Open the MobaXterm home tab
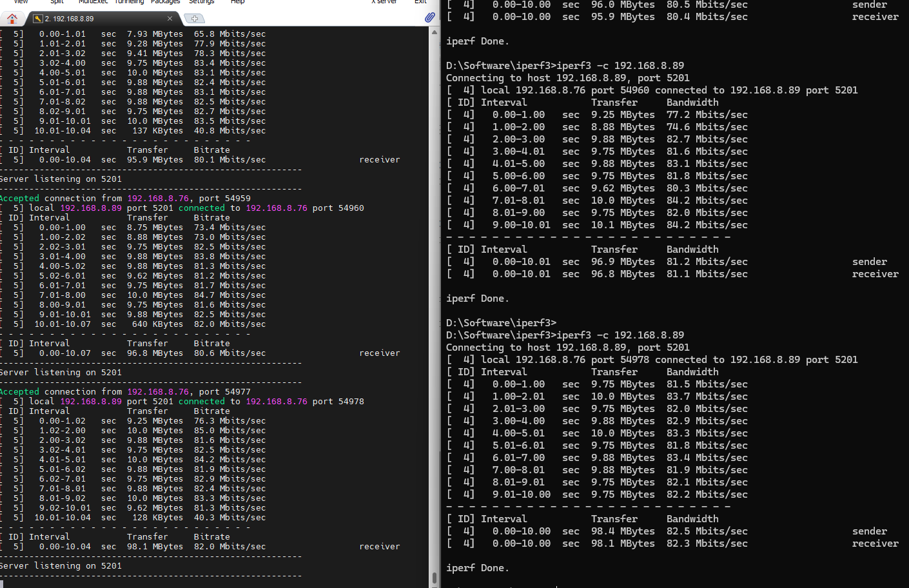This screenshot has width=909, height=588. coord(12,18)
